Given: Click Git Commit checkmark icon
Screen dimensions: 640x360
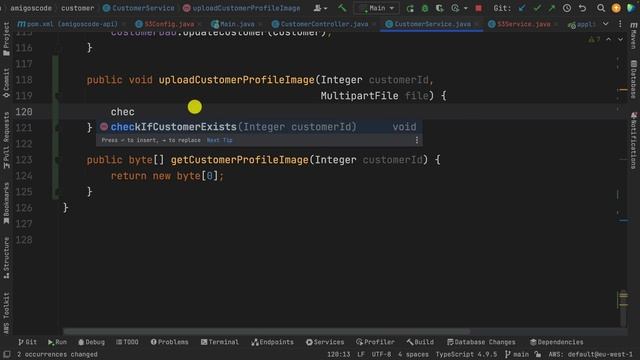Looking at the screenshot, I should [537, 8].
